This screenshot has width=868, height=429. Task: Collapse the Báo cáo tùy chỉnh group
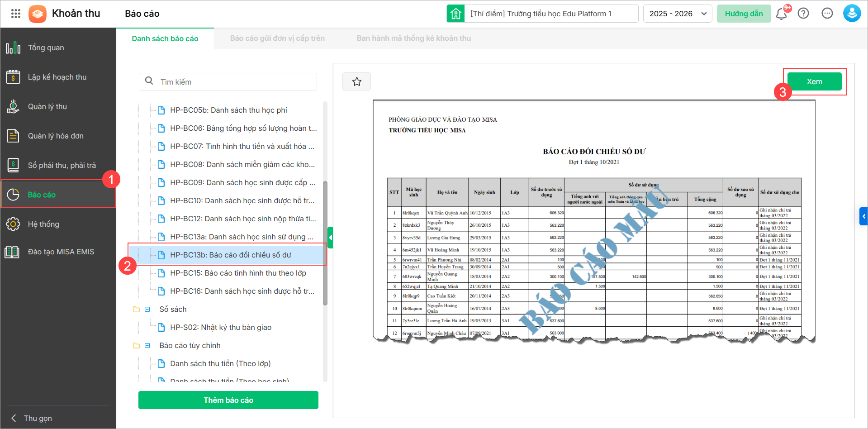click(147, 346)
